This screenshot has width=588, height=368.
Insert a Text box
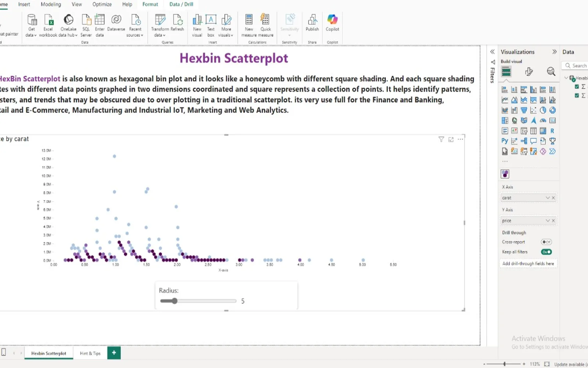point(211,25)
